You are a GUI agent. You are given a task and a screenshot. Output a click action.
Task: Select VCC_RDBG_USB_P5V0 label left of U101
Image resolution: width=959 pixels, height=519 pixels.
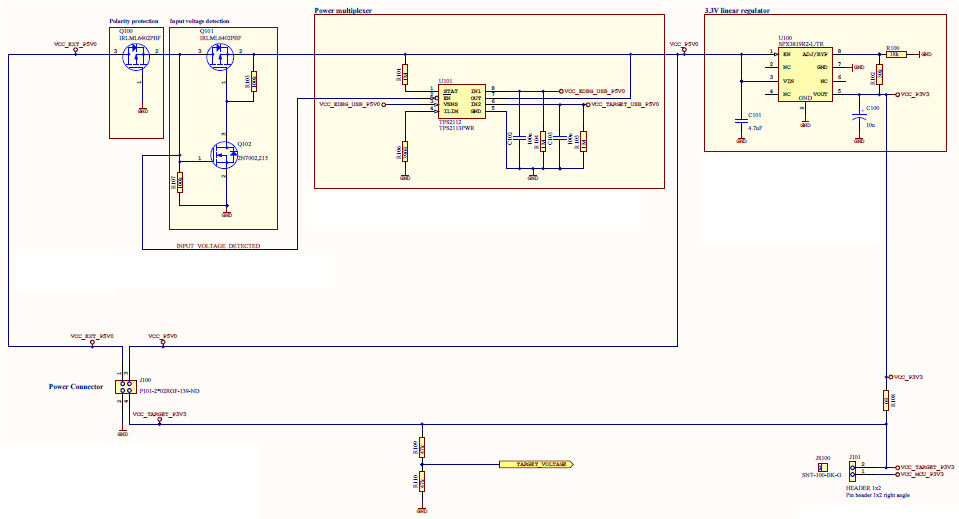point(349,105)
